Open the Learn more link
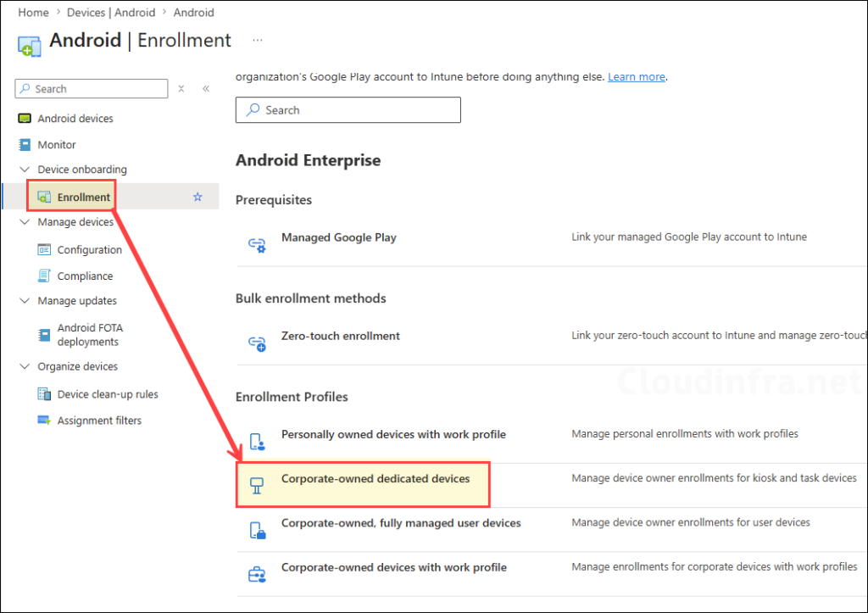 point(636,77)
